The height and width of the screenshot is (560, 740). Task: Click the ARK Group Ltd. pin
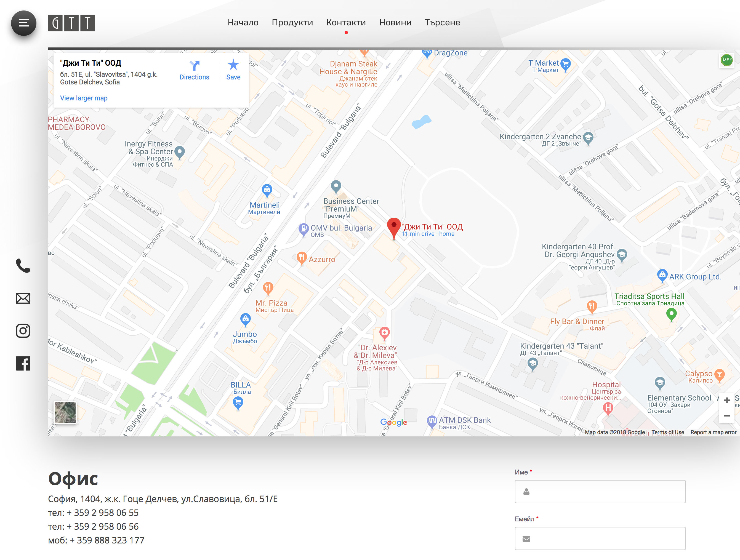(x=662, y=276)
